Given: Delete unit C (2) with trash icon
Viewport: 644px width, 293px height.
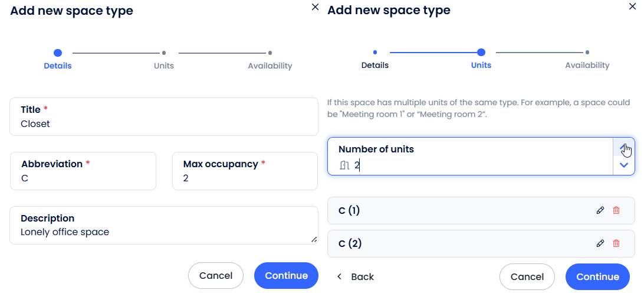Looking at the screenshot, I should pyautogui.click(x=616, y=243).
